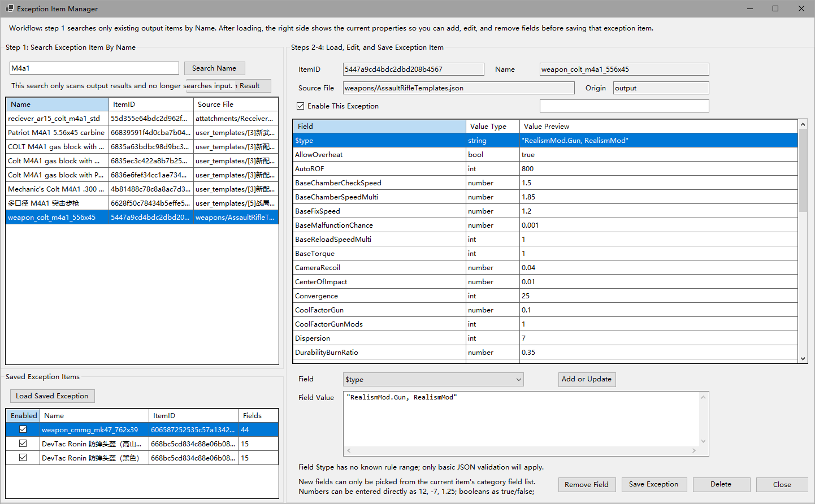Click the Search Name button
The image size is (815, 504).
pos(214,68)
